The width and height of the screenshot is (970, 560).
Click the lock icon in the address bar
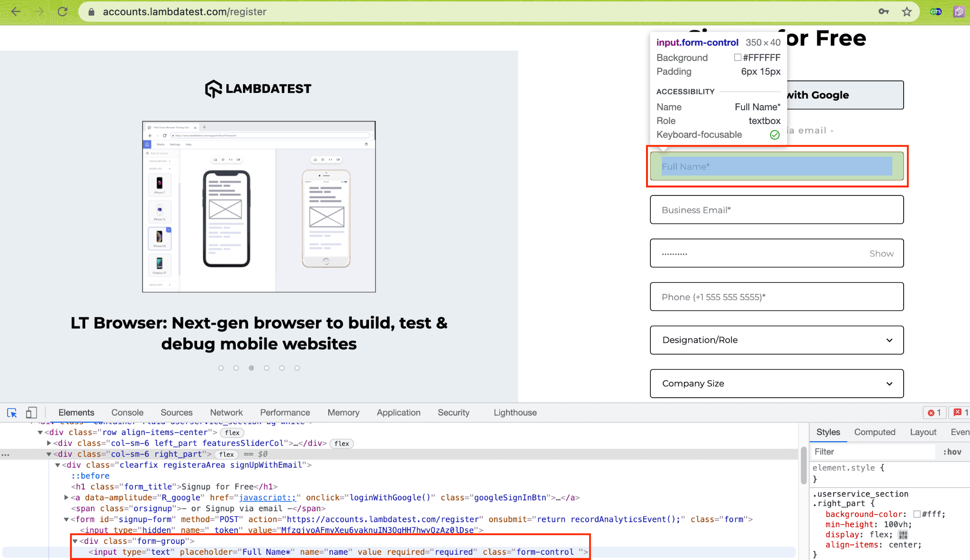90,12
